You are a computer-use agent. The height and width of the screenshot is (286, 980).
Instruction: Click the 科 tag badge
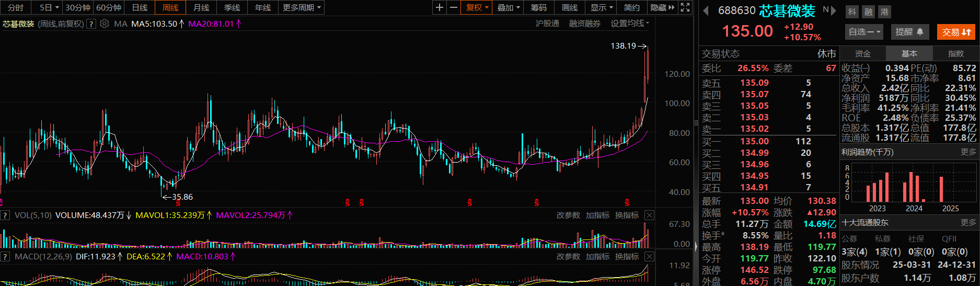(852, 12)
